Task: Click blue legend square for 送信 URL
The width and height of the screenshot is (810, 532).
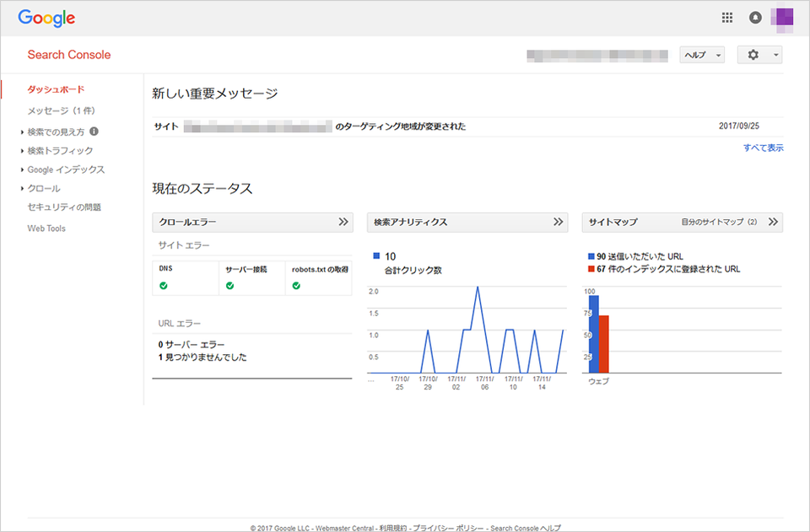Action: [x=591, y=256]
